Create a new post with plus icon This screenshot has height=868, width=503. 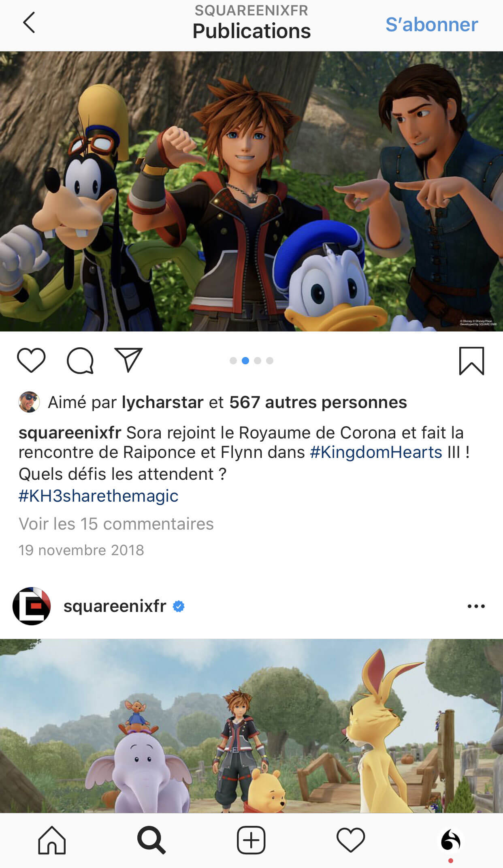[251, 840]
